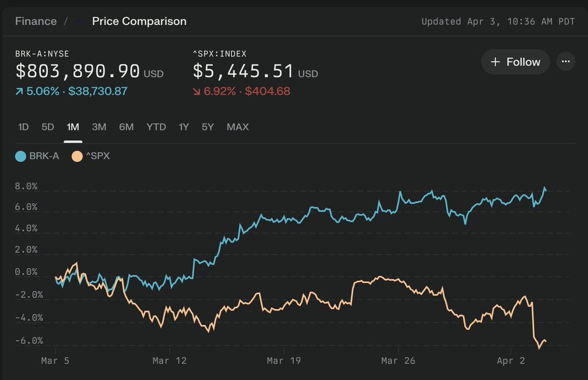Click the Mar 19 date on the axis
The width and height of the screenshot is (588, 380).
coord(284,360)
